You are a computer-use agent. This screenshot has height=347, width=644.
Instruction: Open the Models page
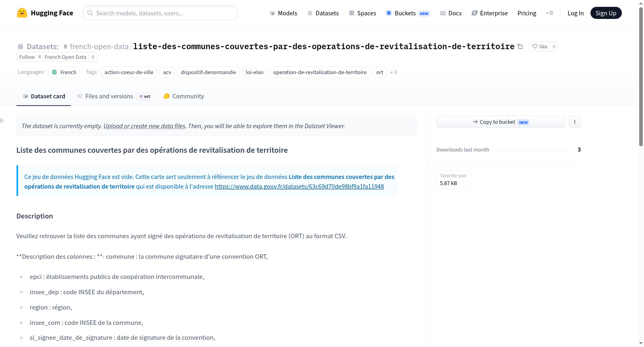(x=283, y=13)
